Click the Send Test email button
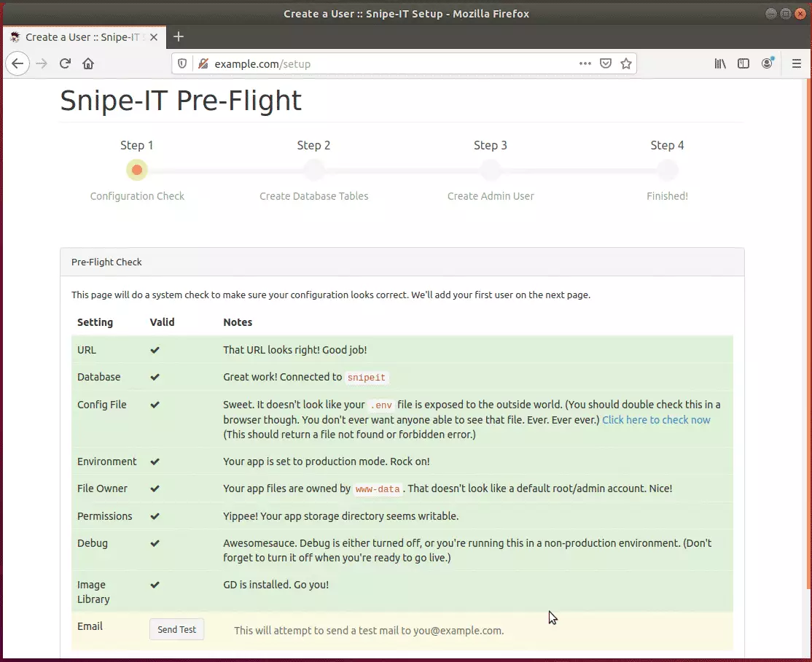The height and width of the screenshot is (662, 812). coord(176,629)
